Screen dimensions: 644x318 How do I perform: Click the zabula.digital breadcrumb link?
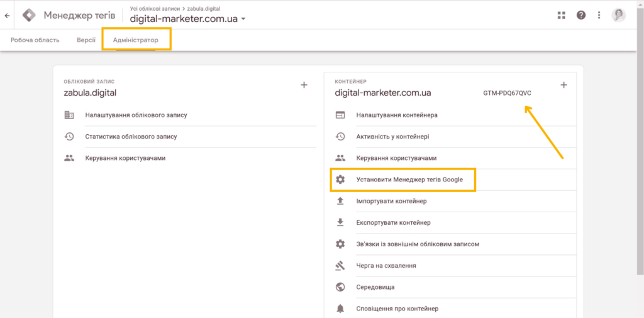204,8
